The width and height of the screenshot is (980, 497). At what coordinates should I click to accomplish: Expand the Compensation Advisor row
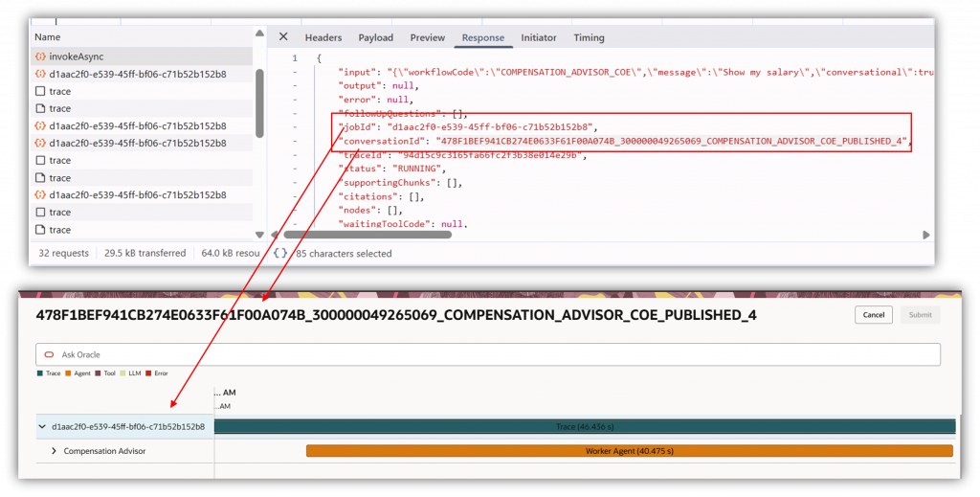(54, 451)
